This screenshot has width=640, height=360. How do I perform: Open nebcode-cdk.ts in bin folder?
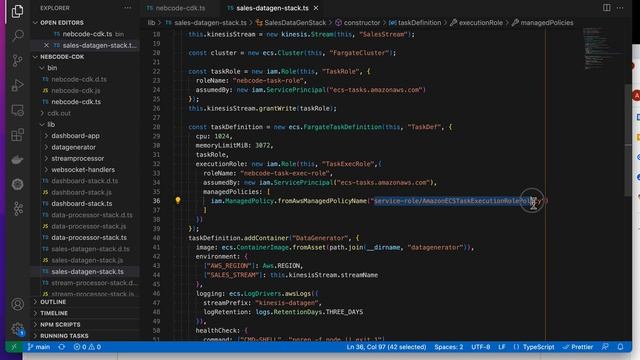(76, 102)
